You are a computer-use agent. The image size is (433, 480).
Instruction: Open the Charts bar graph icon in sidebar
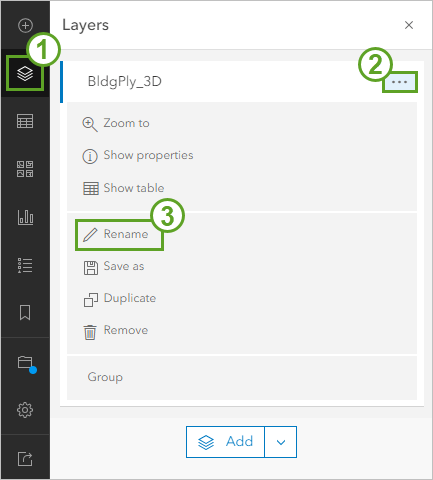tap(25, 217)
